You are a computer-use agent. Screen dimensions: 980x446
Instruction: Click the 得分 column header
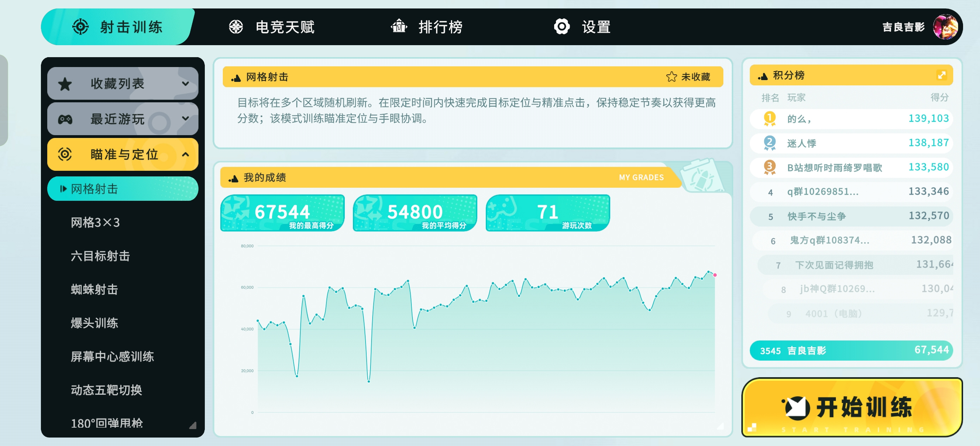point(939,97)
